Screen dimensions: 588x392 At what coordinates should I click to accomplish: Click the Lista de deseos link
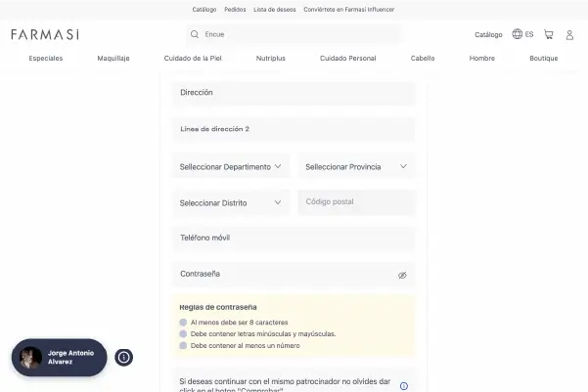pos(274,9)
